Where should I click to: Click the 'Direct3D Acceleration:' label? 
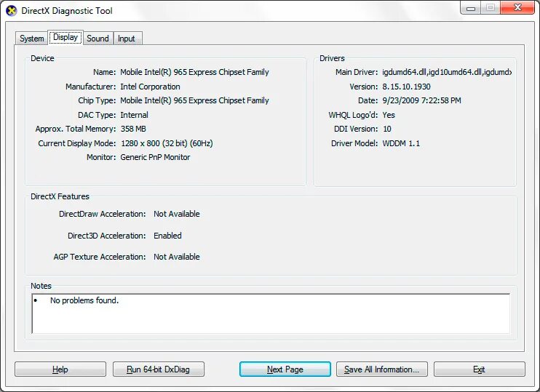107,236
